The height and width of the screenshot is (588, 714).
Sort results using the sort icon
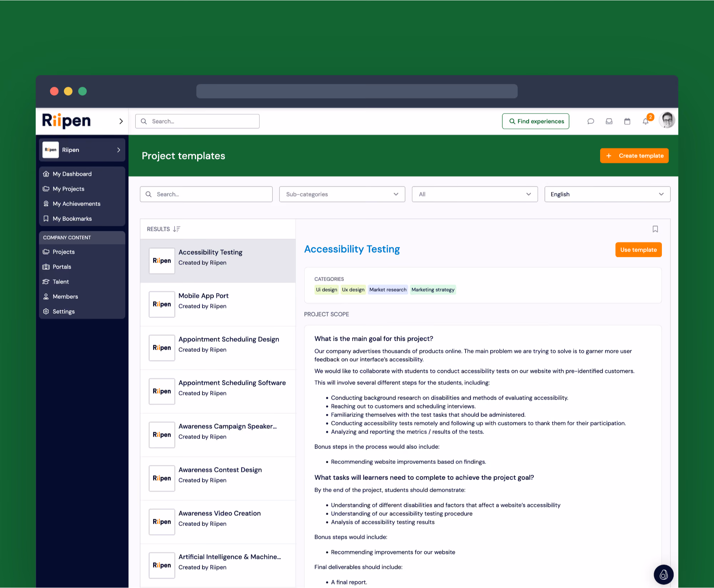(177, 229)
